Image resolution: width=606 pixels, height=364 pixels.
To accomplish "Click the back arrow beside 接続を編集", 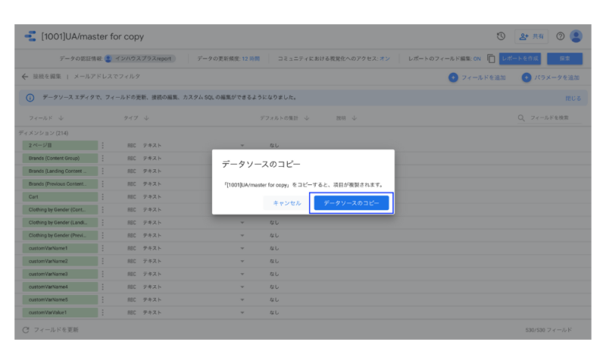I will tap(26, 77).
